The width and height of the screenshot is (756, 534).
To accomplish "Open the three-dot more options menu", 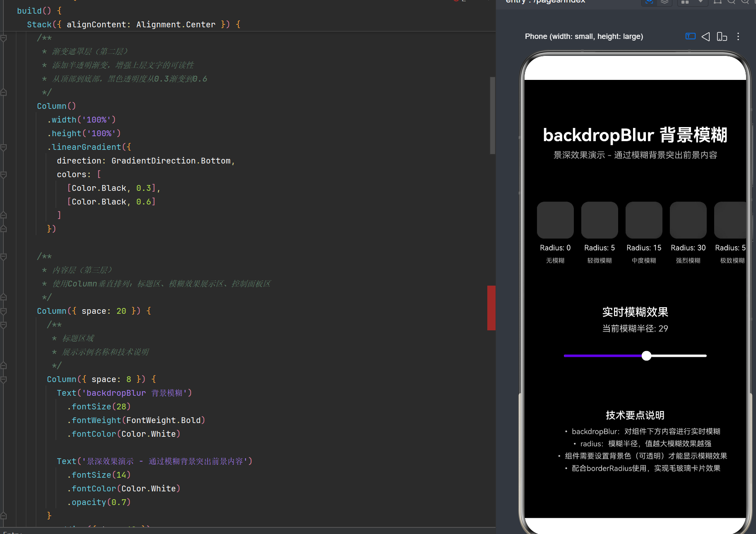I will (x=738, y=36).
